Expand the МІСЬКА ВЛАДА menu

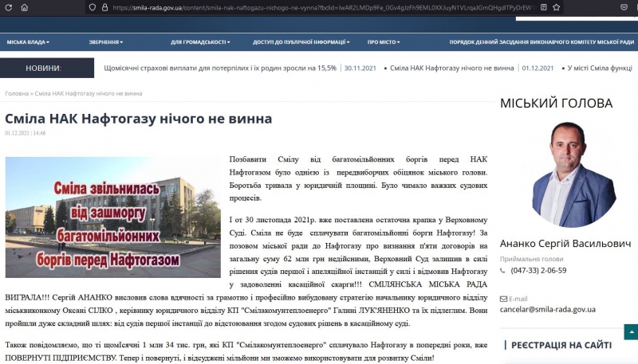point(28,41)
